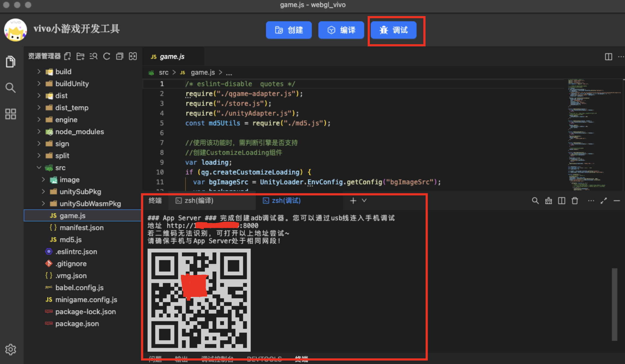Search within the terminal panel
The image size is (625, 364).
(535, 201)
